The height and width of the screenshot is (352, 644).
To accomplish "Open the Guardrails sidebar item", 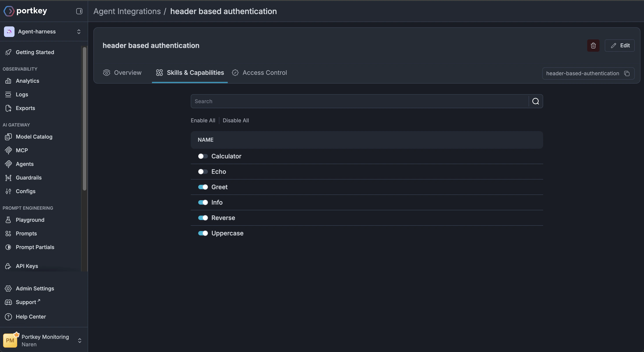I will [x=28, y=178].
